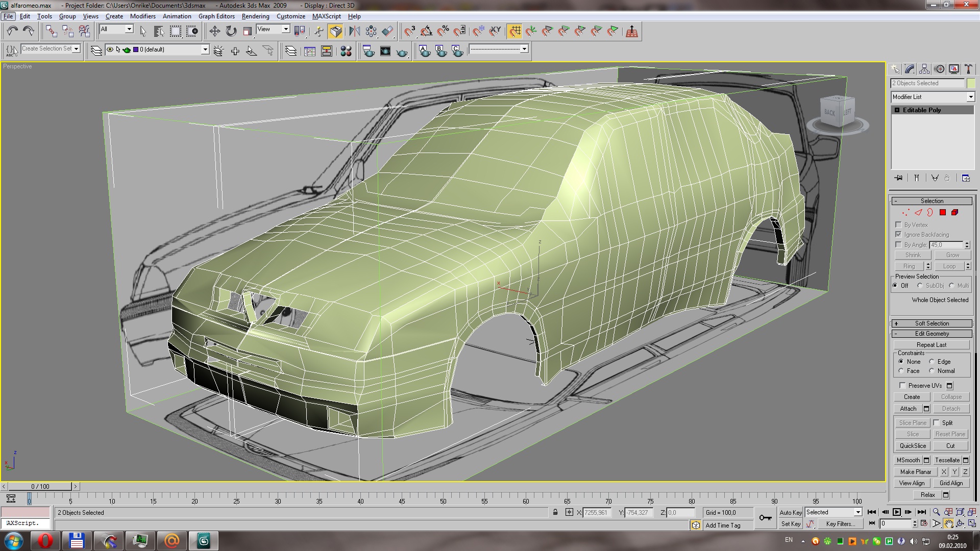The width and height of the screenshot is (980, 551).
Task: Open the Modifiers menu
Action: click(x=142, y=16)
